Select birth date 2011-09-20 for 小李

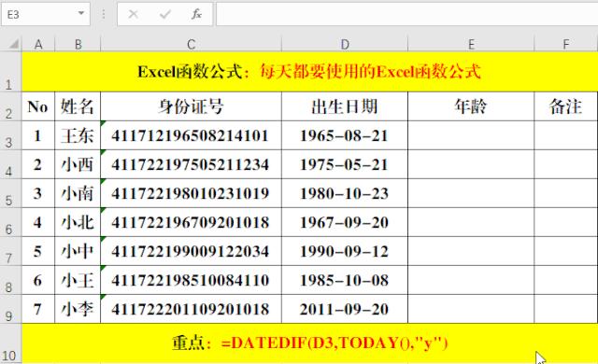point(345,309)
